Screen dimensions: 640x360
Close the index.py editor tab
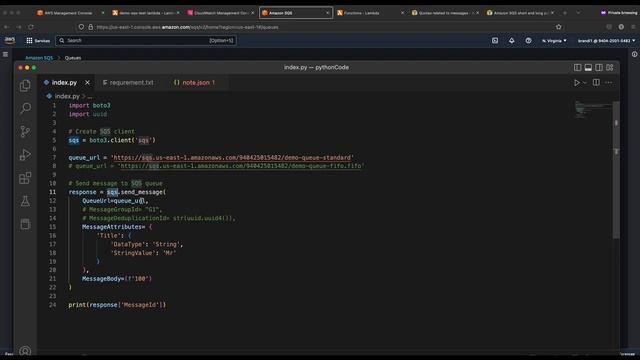click(x=87, y=82)
